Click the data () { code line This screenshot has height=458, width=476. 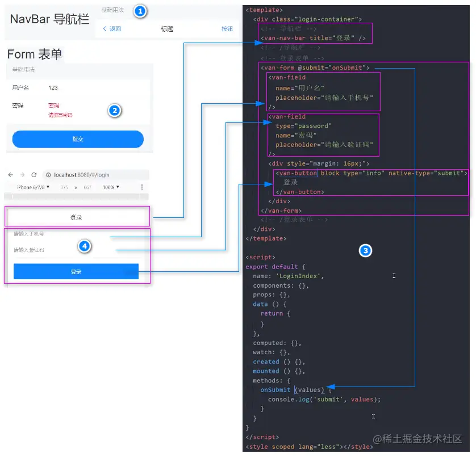pyautogui.click(x=270, y=304)
